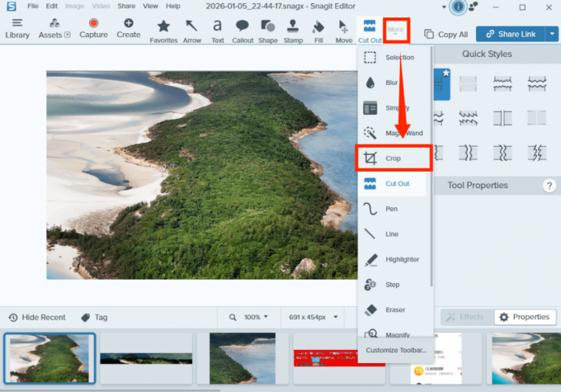The image size is (561, 392).
Task: Click the Stamp tool in toolbar
Action: point(293,30)
